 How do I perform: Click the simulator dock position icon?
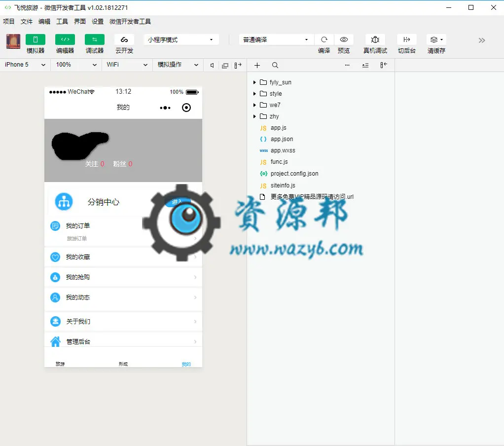(x=238, y=65)
